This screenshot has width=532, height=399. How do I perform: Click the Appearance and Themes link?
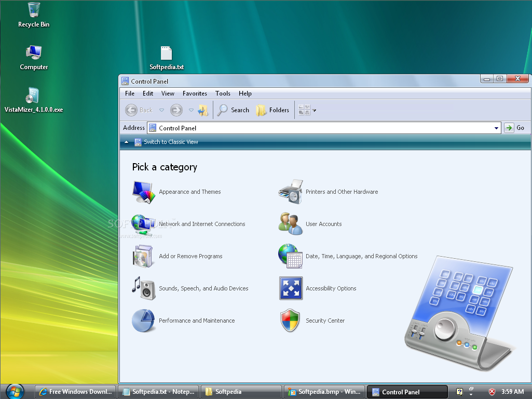(x=189, y=192)
